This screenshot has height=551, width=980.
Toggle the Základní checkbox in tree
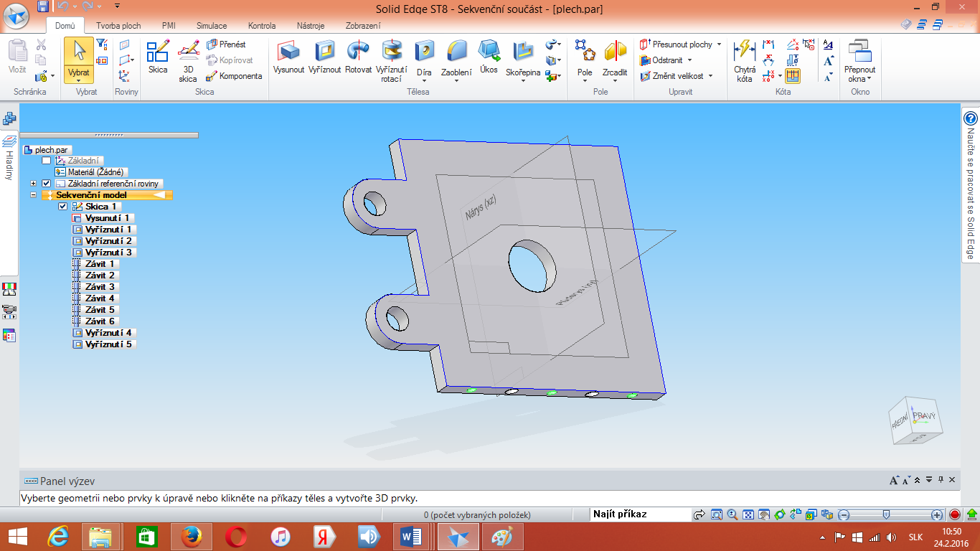coord(47,161)
